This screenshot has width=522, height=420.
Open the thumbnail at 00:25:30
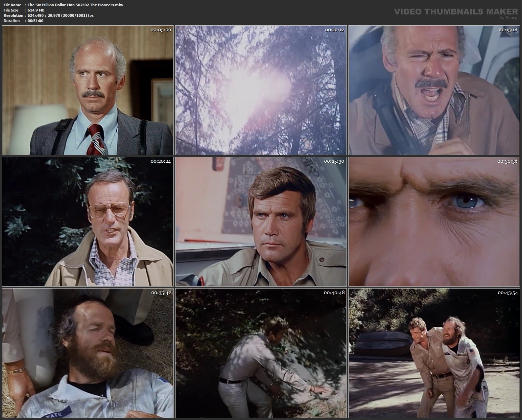(x=261, y=222)
